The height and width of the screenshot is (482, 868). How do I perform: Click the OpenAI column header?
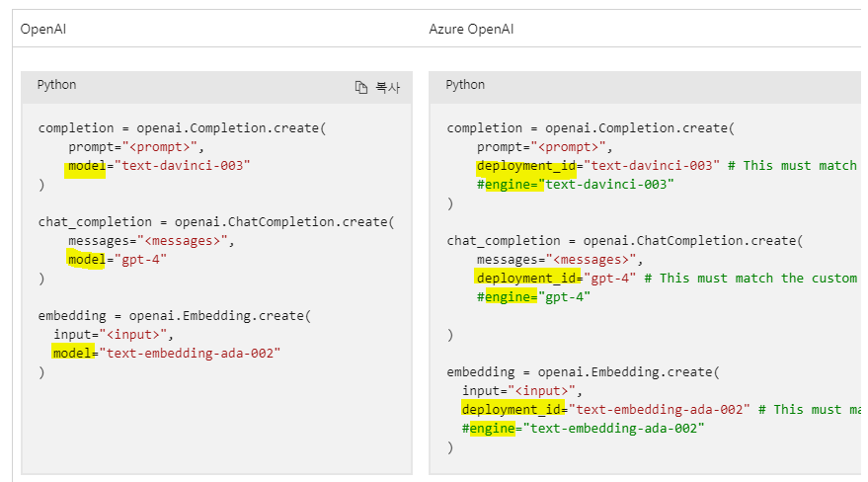click(x=43, y=29)
